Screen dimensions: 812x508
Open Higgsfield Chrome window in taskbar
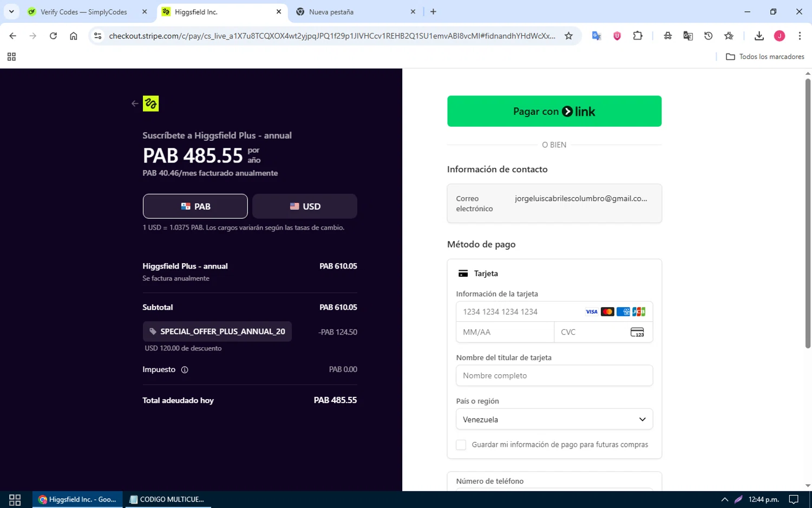click(78, 499)
